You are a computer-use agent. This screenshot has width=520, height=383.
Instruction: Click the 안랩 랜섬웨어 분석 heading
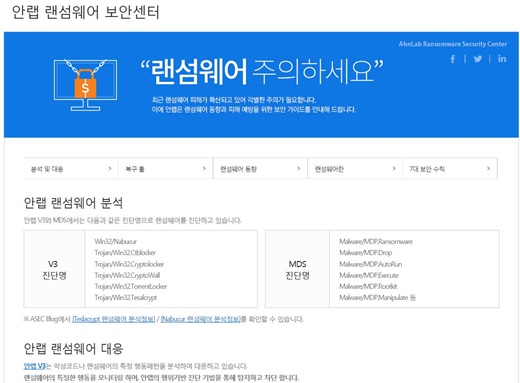[73, 203]
